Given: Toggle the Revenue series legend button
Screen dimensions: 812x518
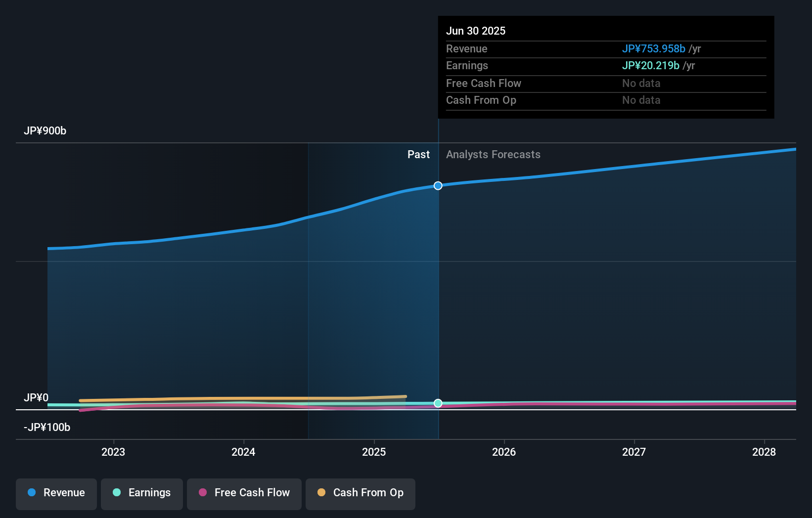Looking at the screenshot, I should tap(56, 494).
